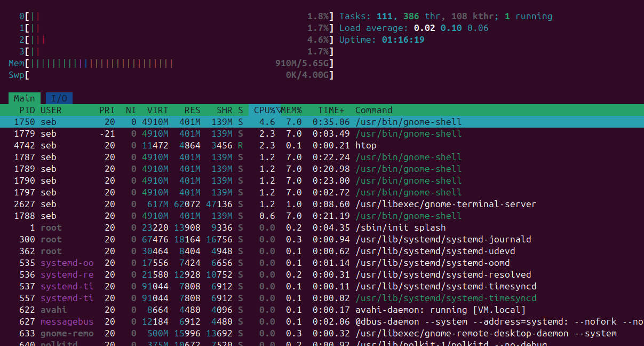Select process row with PID 1788
Screen dimensions: 644x346
click(322, 216)
